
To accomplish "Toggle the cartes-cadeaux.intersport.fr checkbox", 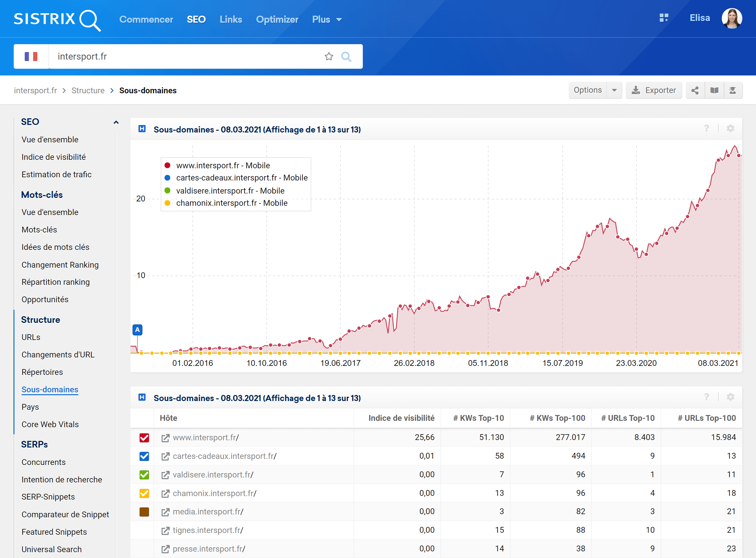I will 143,456.
